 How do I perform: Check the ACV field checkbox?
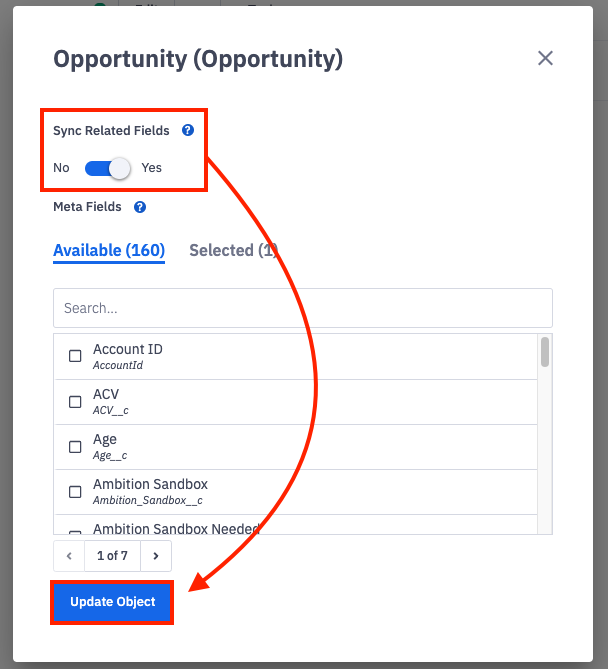[x=75, y=402]
